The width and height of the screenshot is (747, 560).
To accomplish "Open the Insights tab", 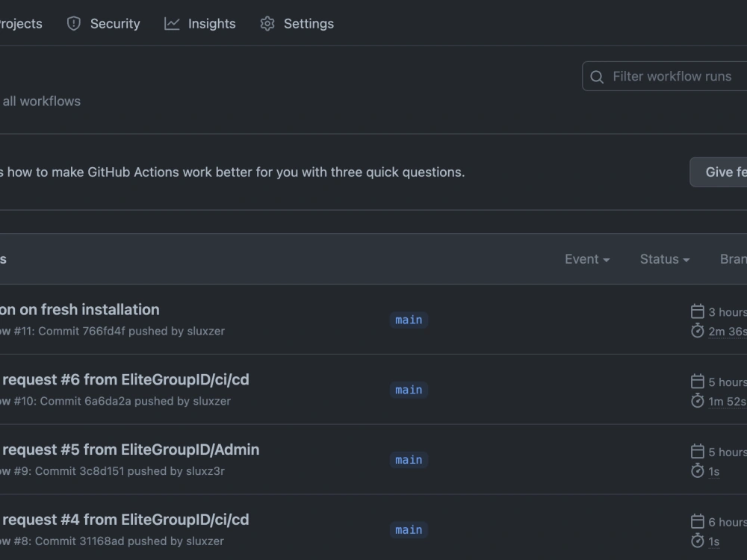I will pyautogui.click(x=199, y=24).
